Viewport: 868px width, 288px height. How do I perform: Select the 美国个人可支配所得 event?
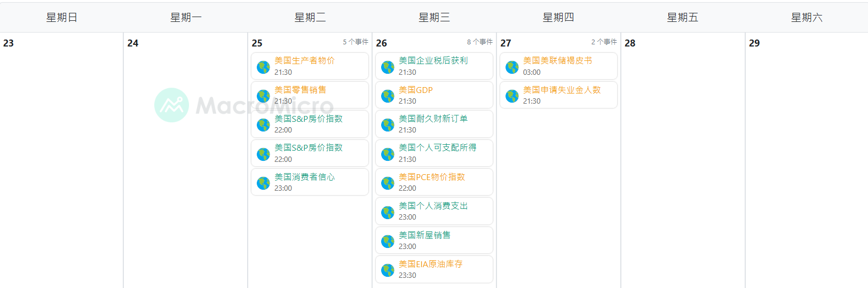coord(437,147)
